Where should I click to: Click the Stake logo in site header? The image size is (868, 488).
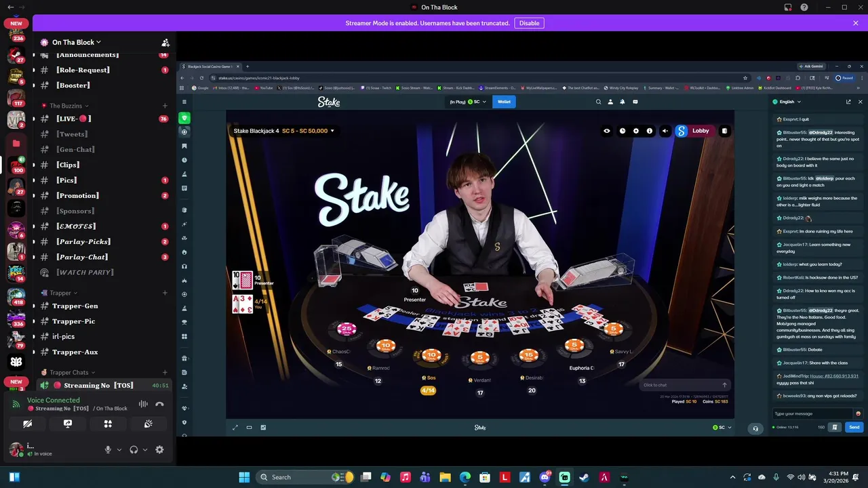pyautogui.click(x=329, y=102)
